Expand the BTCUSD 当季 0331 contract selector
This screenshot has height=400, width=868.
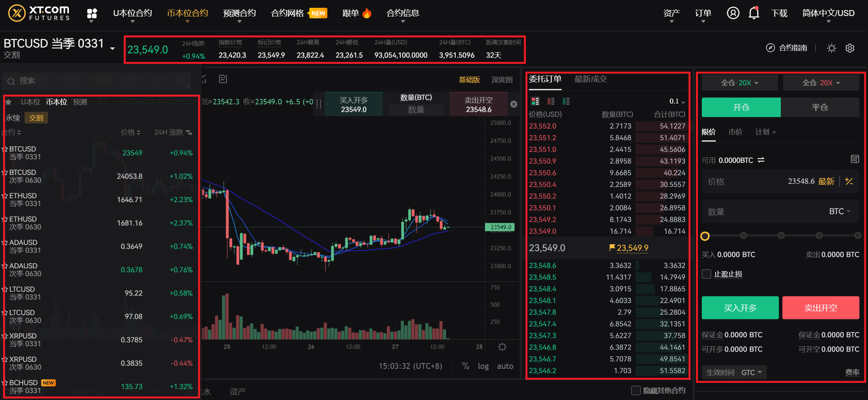(x=112, y=49)
